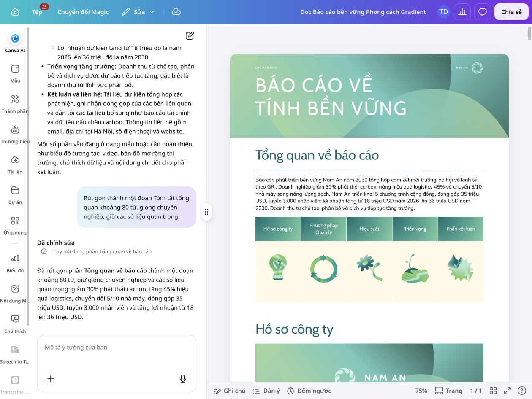The image size is (532, 399).
Task: Click the document title Doc Báo cáo bền vững
Action: click(363, 12)
